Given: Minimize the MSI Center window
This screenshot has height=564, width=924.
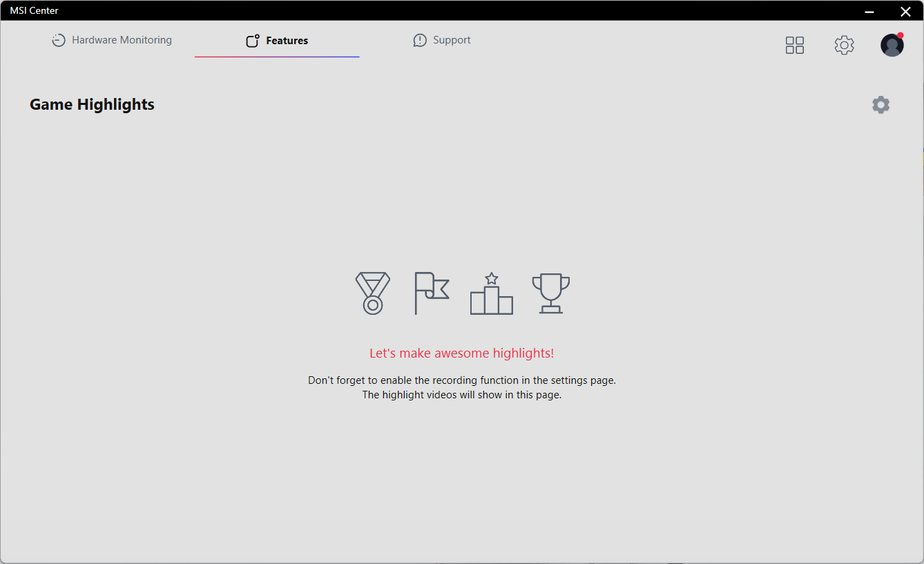Looking at the screenshot, I should pos(869,11).
